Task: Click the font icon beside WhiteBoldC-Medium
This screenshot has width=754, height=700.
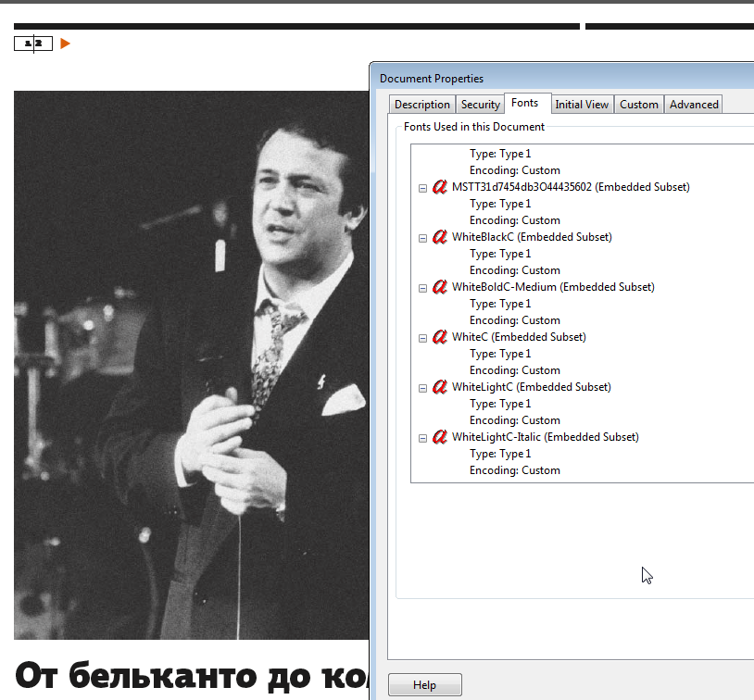Action: coord(440,287)
